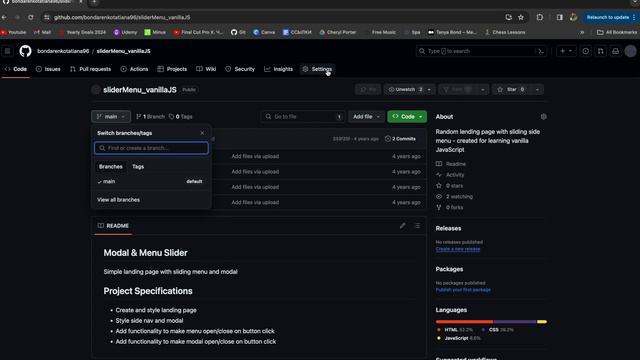Viewport: 640px width, 360px height.
Task: Open the issues icon in header
Action: pos(585,51)
